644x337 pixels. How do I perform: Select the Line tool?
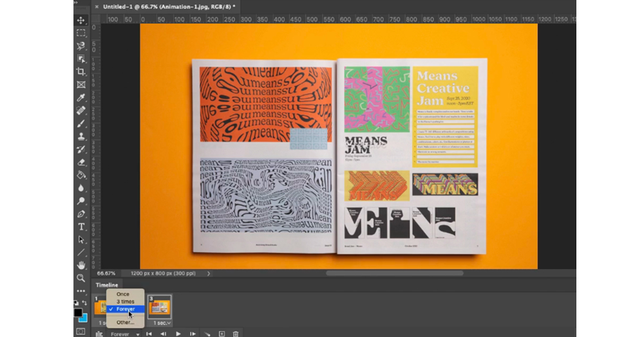81,253
